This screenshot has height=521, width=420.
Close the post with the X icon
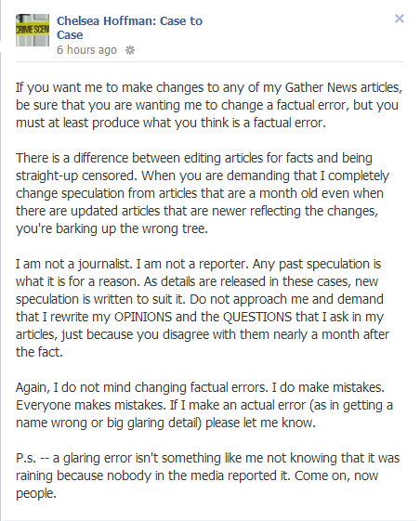tap(399, 19)
